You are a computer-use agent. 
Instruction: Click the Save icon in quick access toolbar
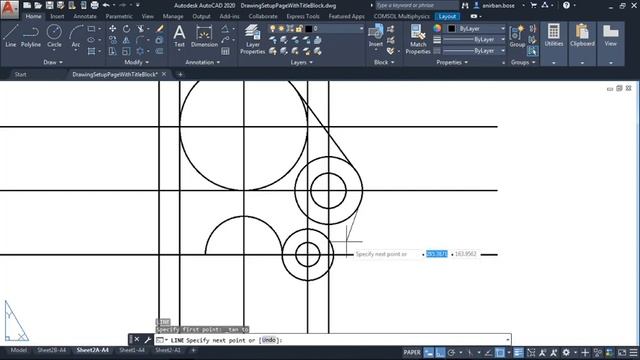(x=49, y=5)
